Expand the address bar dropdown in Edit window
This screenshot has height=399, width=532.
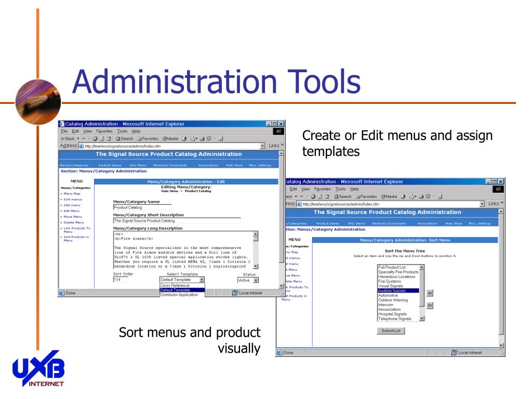(x=262, y=146)
